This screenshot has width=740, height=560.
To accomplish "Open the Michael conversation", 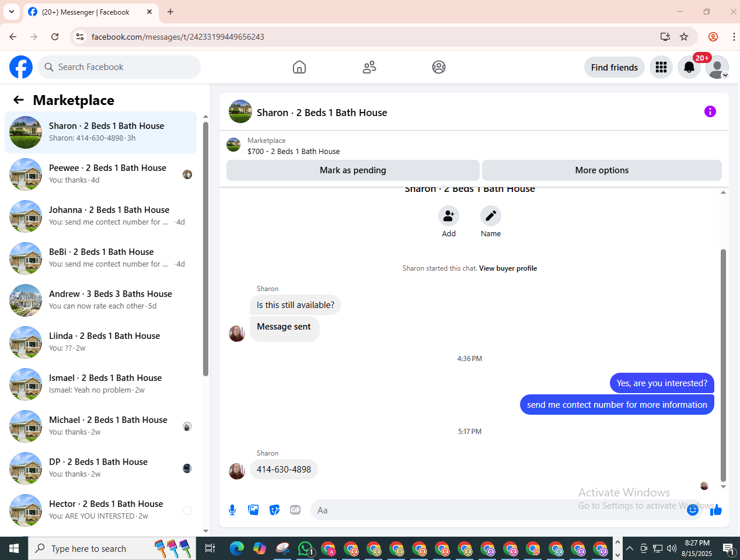I will click(x=100, y=426).
